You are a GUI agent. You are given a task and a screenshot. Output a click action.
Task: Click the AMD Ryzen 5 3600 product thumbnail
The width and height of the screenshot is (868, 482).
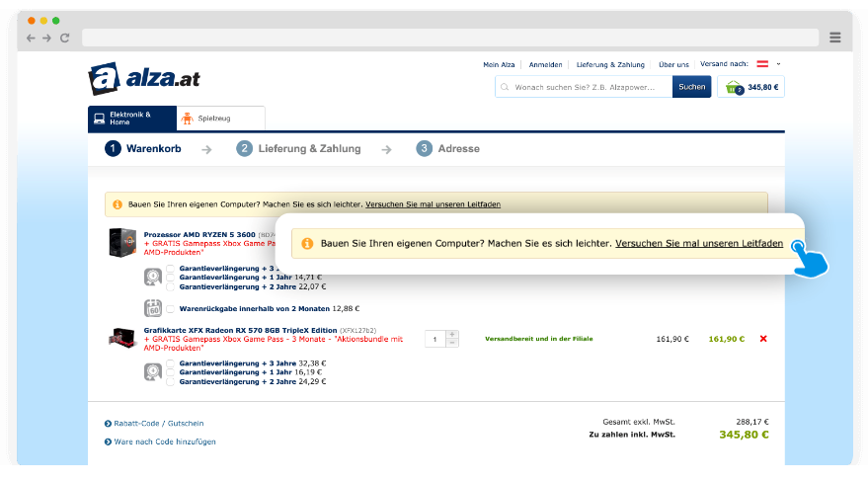coord(122,243)
